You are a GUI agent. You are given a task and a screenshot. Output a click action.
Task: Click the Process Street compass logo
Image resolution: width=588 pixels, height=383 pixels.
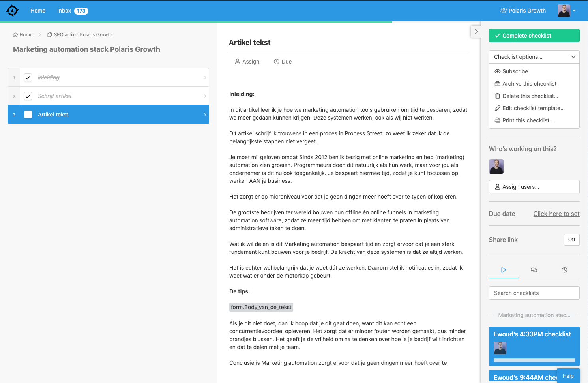coord(13,11)
